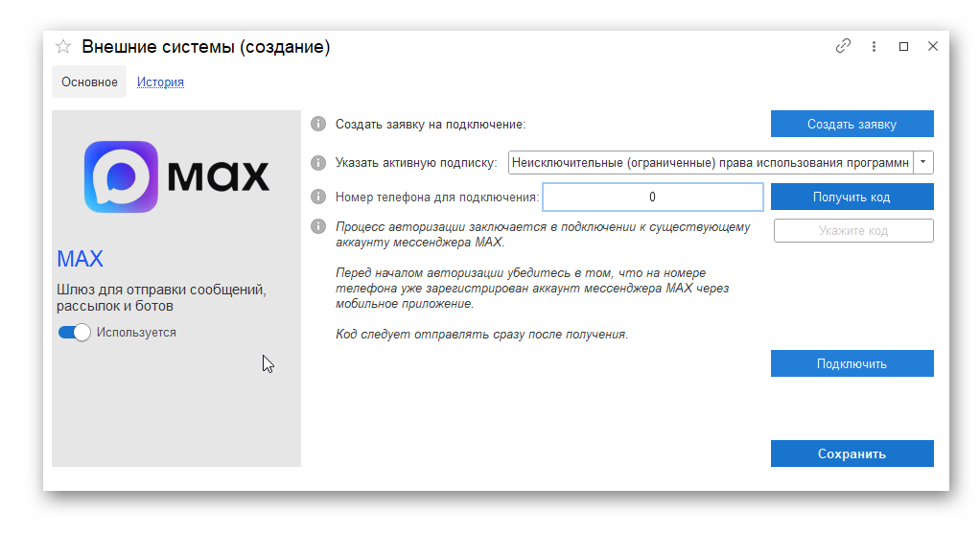The image size is (980, 535).
Task: Open the История tab
Action: pos(161,81)
